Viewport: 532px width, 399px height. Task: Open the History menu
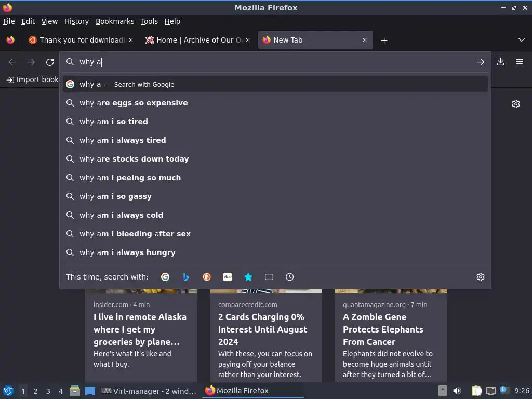[76, 21]
